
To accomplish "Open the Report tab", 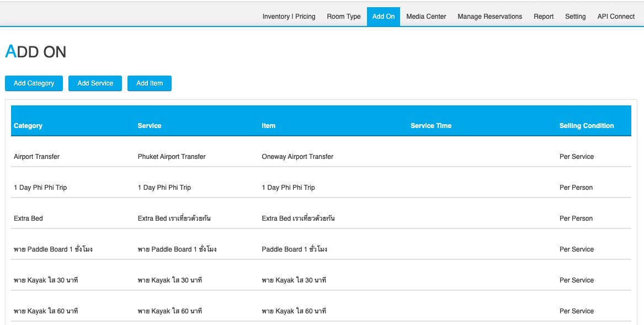I will (543, 17).
